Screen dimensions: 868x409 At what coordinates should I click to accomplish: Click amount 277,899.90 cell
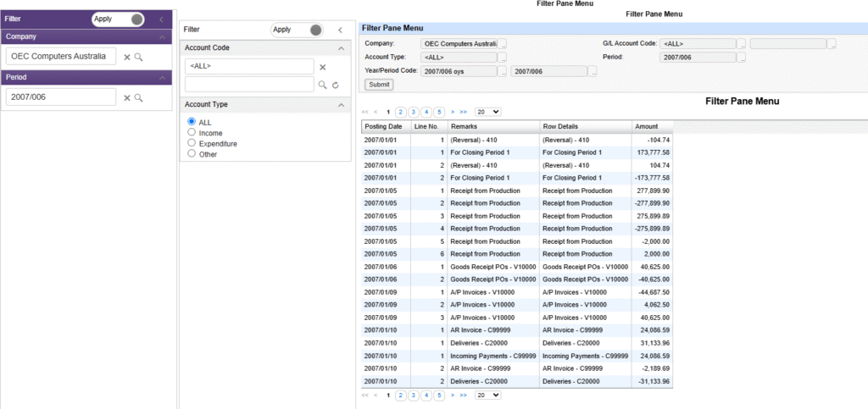coord(652,191)
